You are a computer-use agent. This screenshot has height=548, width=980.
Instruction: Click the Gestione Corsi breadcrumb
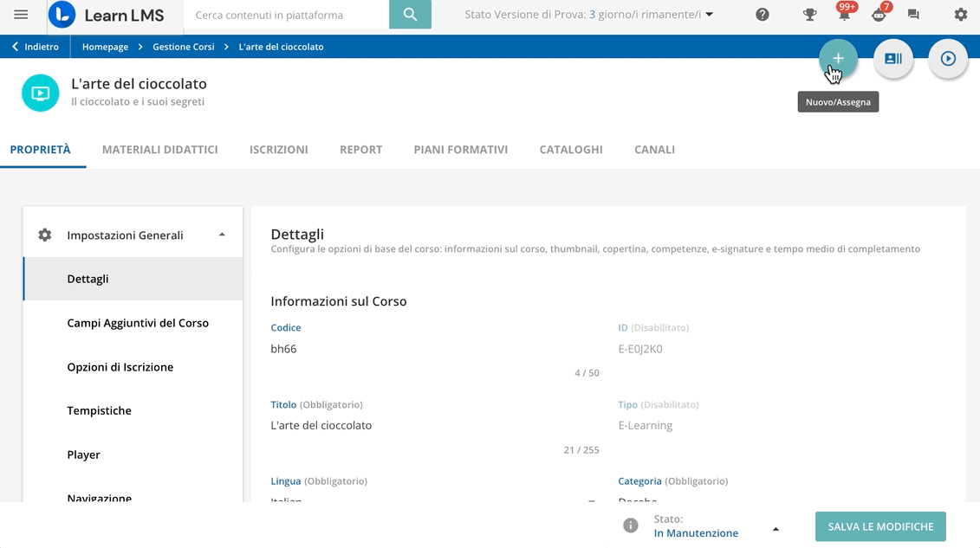(x=183, y=47)
